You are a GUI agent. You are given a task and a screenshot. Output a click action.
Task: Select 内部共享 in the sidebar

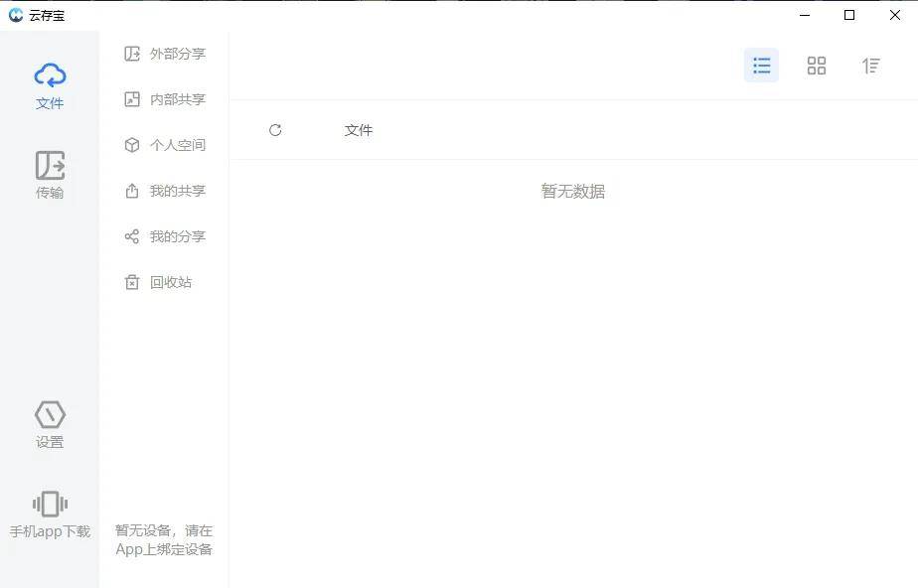pyautogui.click(x=165, y=99)
